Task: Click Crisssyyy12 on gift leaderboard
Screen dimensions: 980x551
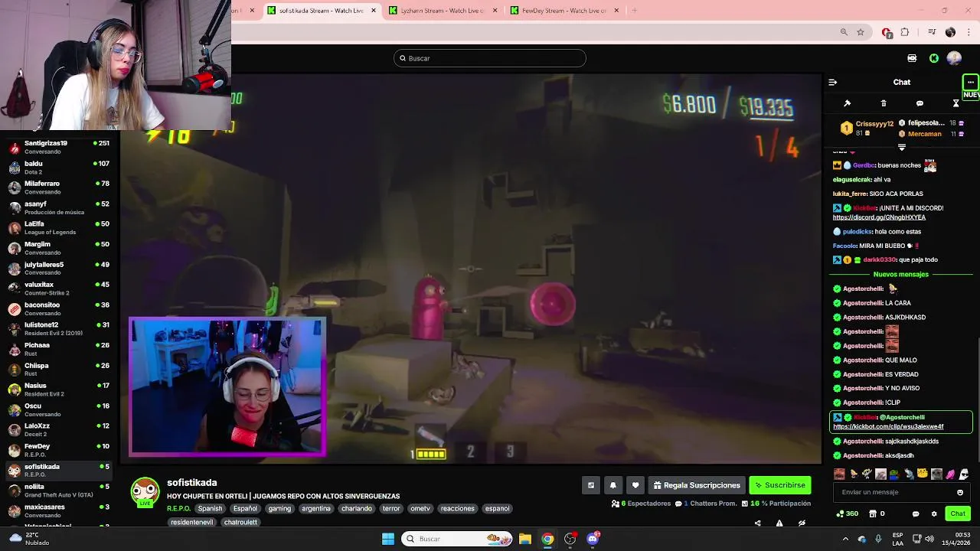Action: point(874,124)
